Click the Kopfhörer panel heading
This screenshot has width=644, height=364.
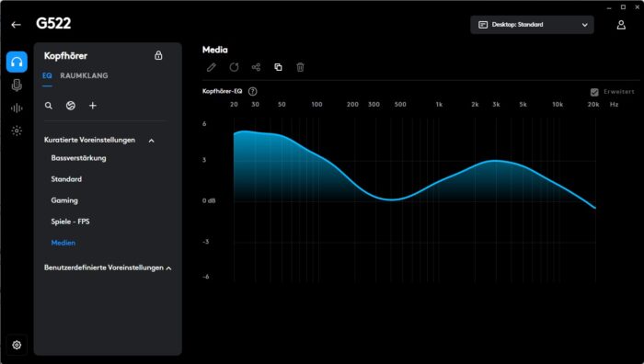tap(65, 56)
